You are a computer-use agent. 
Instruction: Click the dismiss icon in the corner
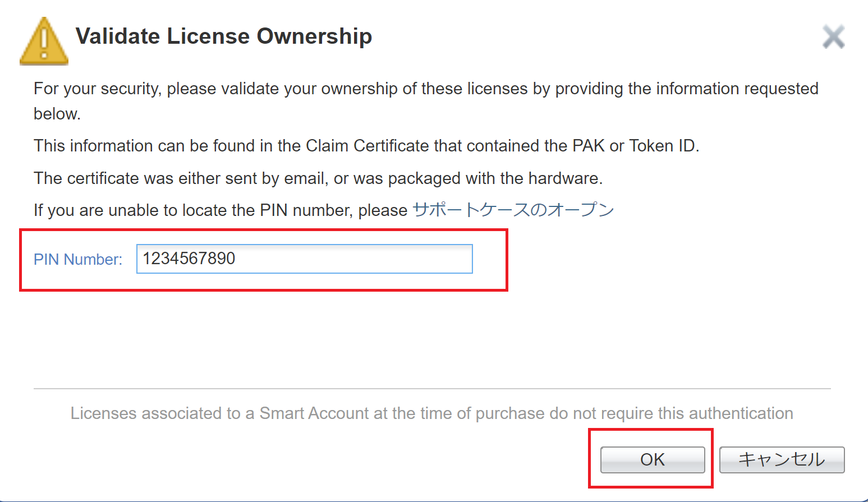point(833,36)
